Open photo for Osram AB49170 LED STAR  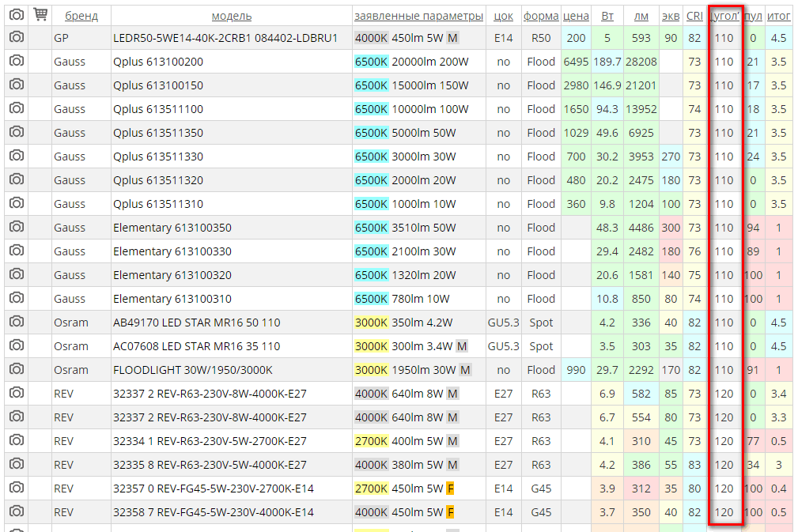pyautogui.click(x=17, y=322)
